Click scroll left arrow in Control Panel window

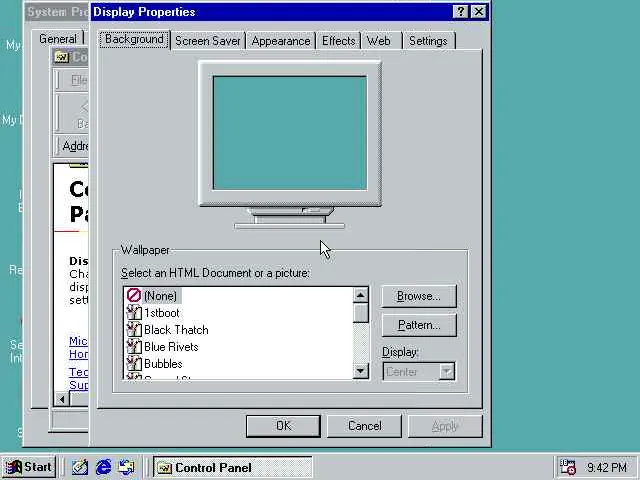62,399
